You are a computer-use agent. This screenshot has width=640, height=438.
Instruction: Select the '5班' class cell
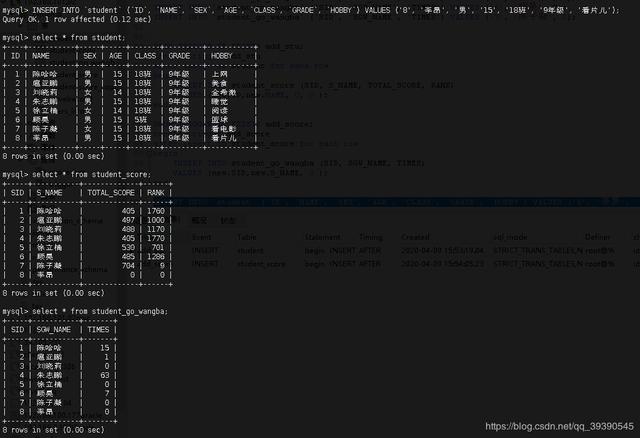141,120
